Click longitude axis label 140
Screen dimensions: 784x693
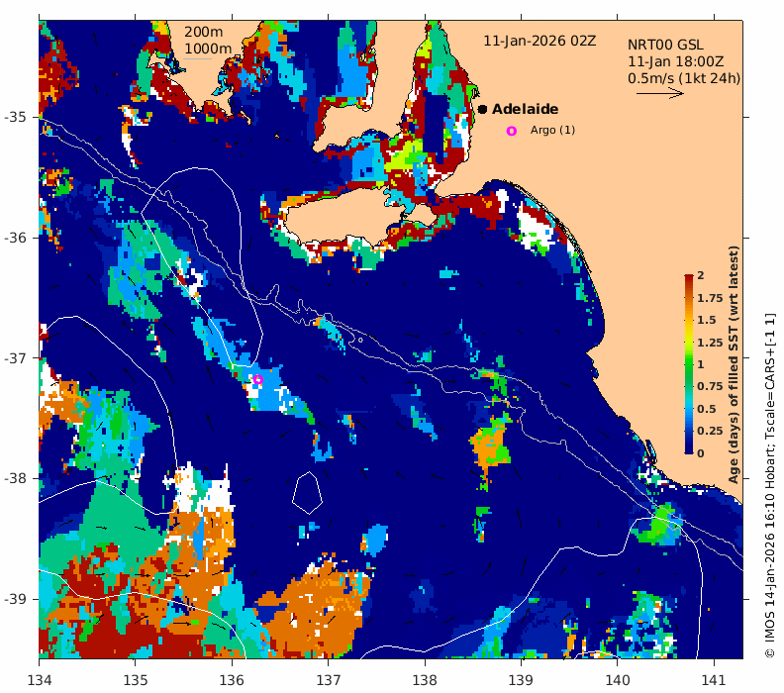click(x=618, y=680)
